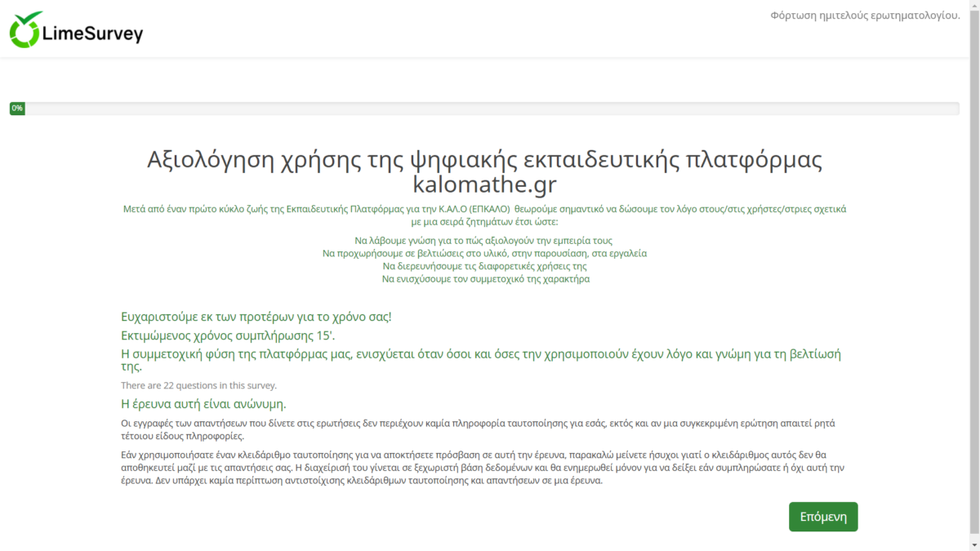
Task: Click 'There are 22 questions in this survey'
Action: point(198,385)
